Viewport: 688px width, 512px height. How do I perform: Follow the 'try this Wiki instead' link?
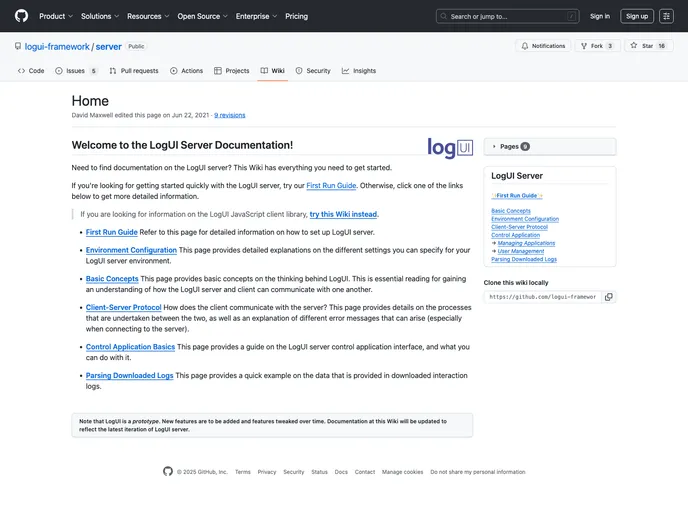pyautogui.click(x=343, y=214)
